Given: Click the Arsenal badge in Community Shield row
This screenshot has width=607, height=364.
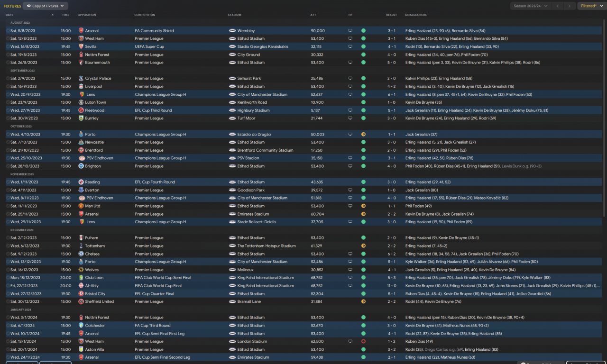Looking at the screenshot, I should pyautogui.click(x=81, y=31).
